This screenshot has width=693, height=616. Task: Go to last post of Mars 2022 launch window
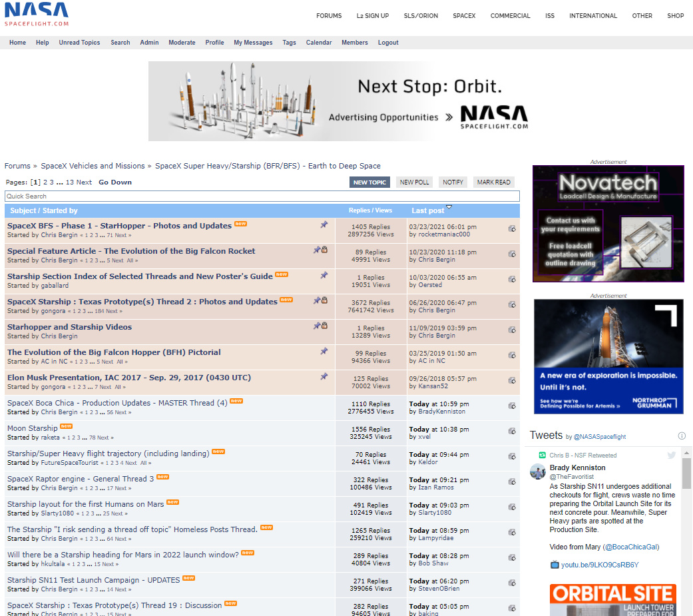click(512, 557)
